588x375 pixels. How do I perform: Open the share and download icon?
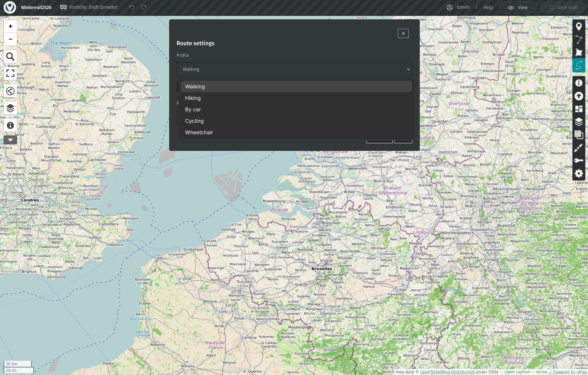pyautogui.click(x=10, y=91)
